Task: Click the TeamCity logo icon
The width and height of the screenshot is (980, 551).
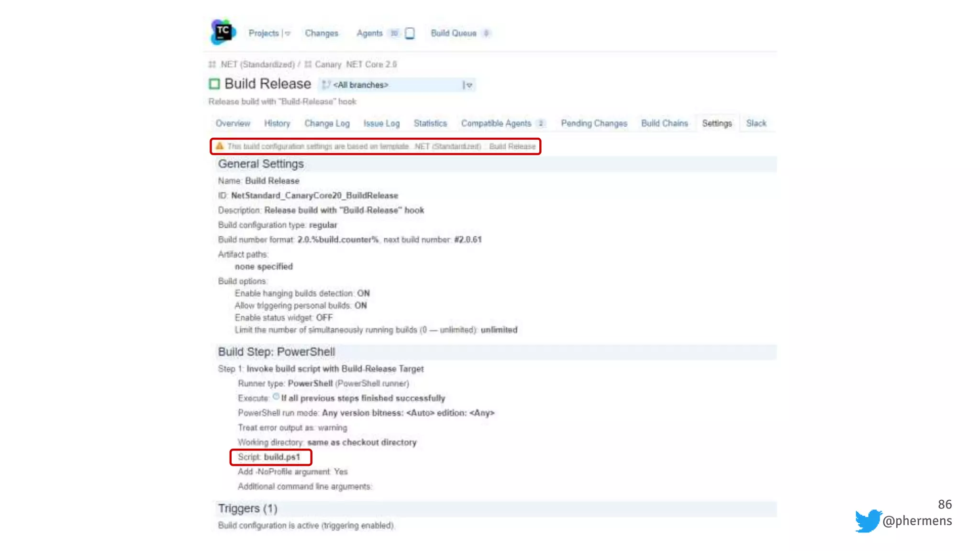Action: coord(223,32)
